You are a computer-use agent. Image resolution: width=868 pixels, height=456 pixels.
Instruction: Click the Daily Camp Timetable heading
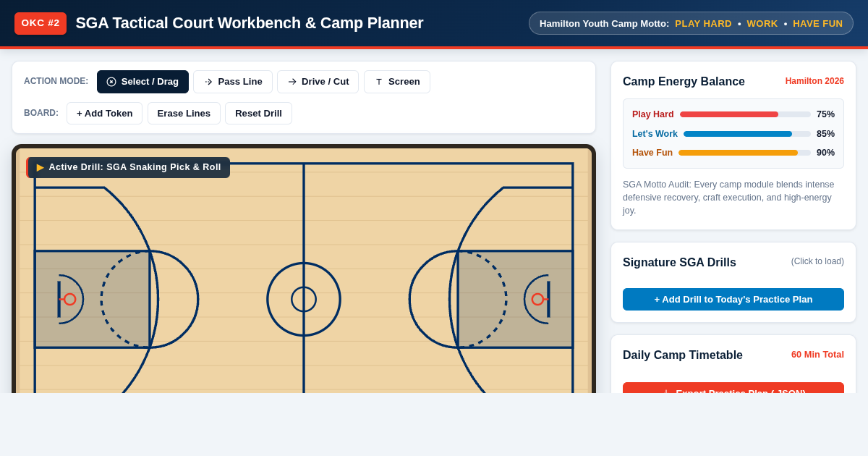coord(683,355)
